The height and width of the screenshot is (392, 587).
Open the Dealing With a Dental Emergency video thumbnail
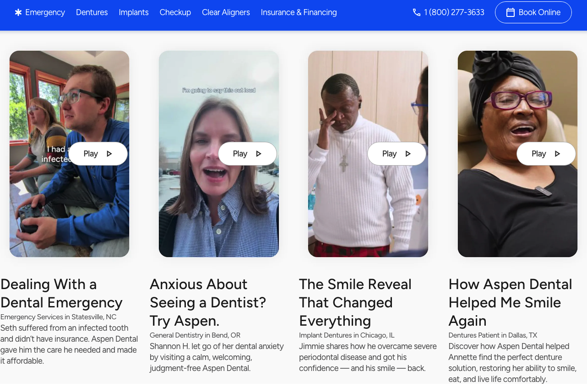coord(70,154)
